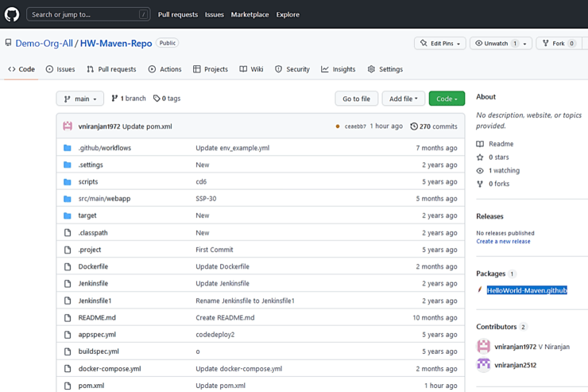
Task: Open the main branch selector dropdown
Action: tap(80, 99)
